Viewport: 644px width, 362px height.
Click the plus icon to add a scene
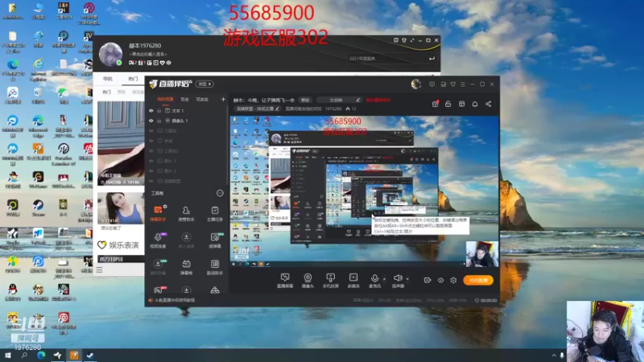pos(223,99)
